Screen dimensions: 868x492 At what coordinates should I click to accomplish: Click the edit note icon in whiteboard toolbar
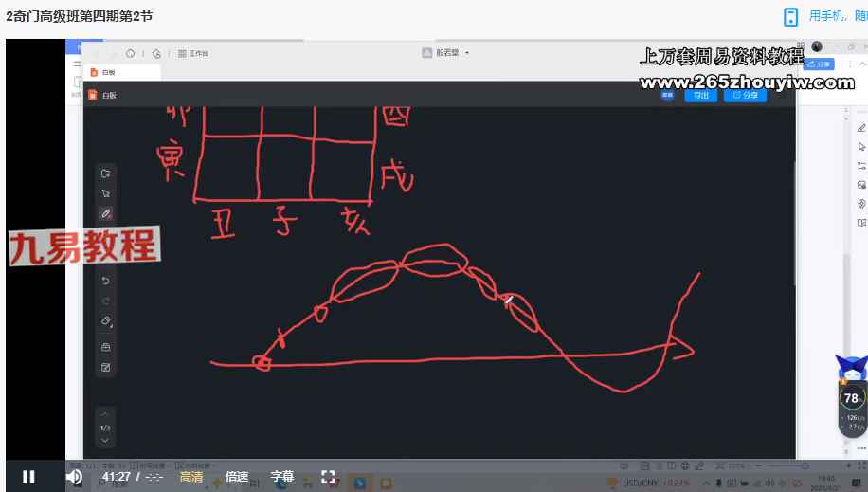click(x=106, y=367)
